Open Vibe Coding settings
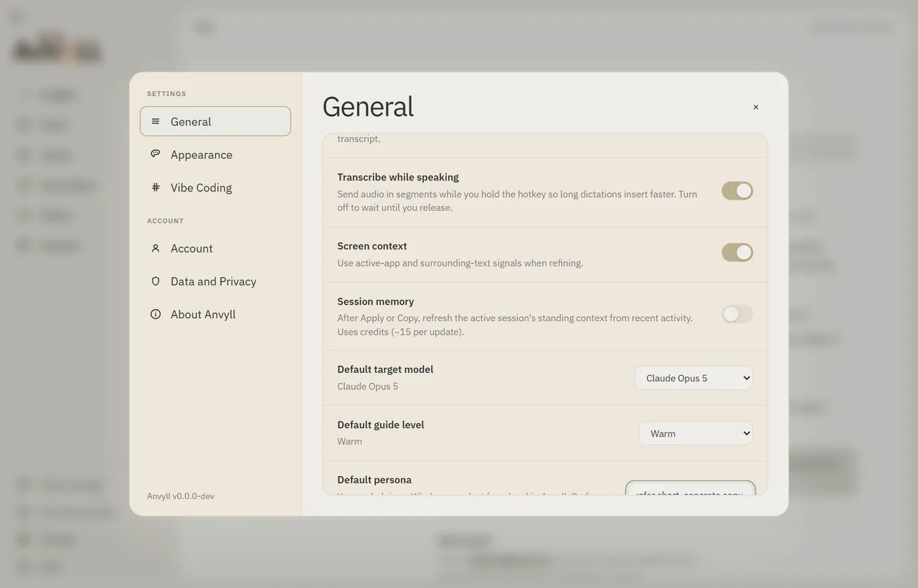This screenshot has width=918, height=588. [215, 187]
